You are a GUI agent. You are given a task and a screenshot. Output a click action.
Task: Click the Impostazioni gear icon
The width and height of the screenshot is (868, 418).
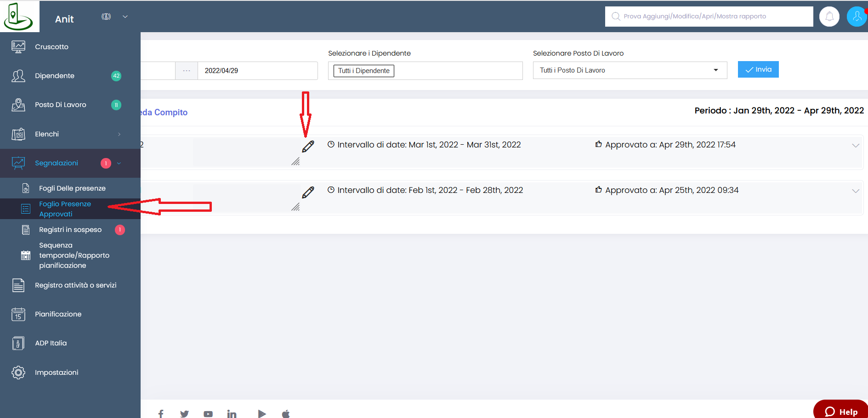[x=18, y=373]
